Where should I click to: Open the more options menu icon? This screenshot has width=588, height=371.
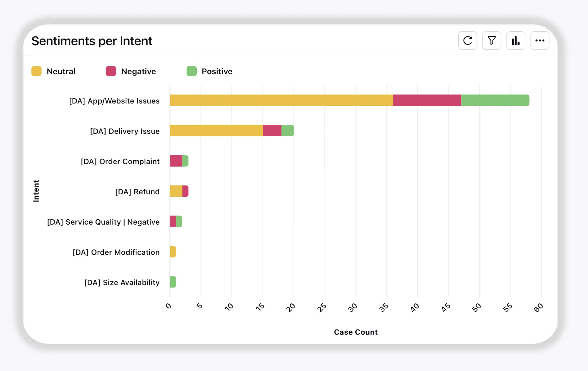pyautogui.click(x=539, y=41)
